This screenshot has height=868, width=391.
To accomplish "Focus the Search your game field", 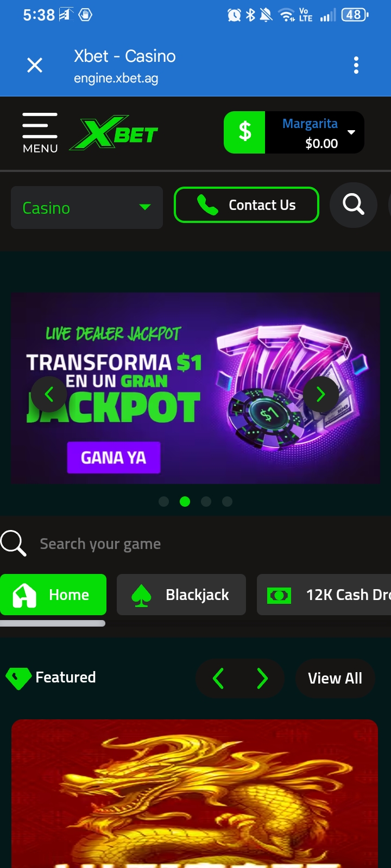I will tap(195, 544).
